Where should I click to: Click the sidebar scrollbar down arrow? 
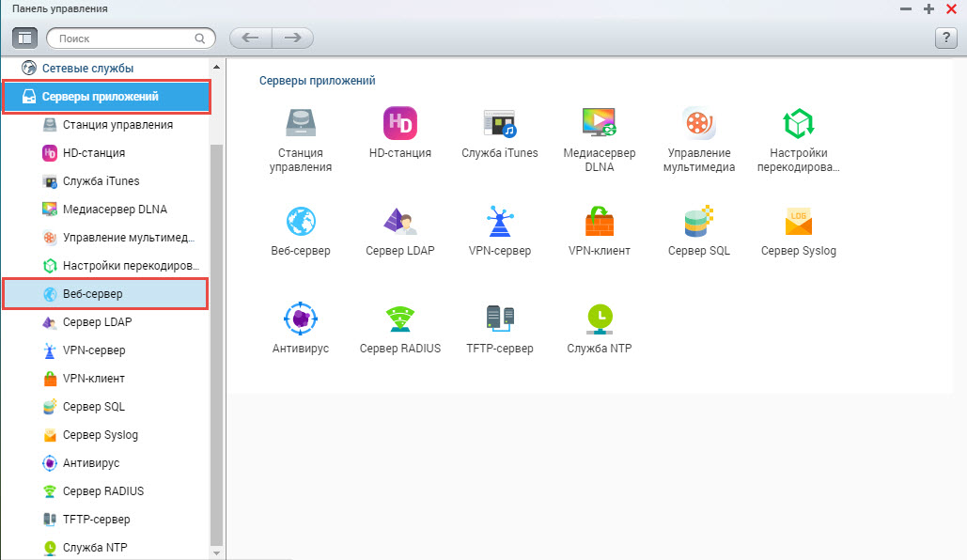click(x=216, y=553)
